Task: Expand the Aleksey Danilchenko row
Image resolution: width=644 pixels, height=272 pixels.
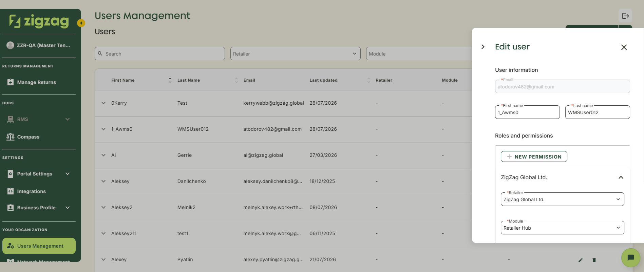Action: click(103, 181)
